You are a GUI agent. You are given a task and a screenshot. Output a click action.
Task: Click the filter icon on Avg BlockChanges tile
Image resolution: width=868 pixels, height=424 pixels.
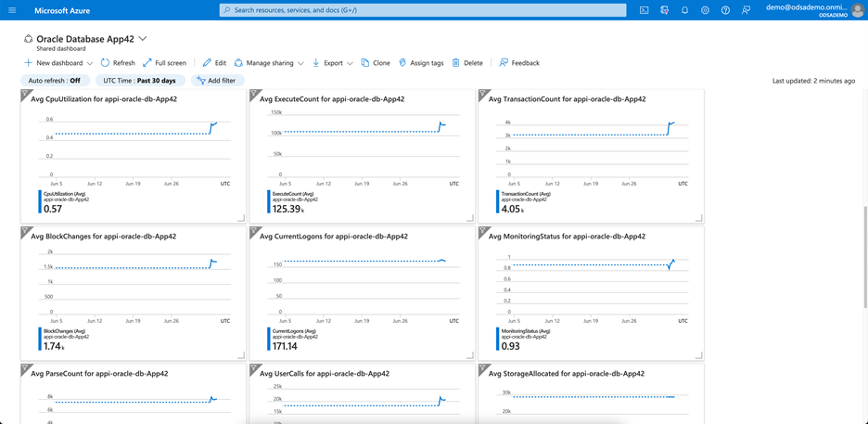click(x=25, y=230)
